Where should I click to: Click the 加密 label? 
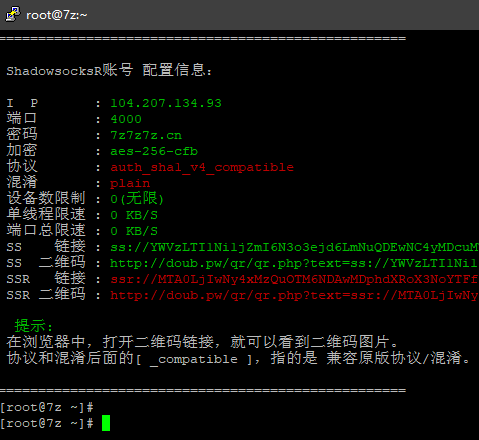click(x=22, y=150)
